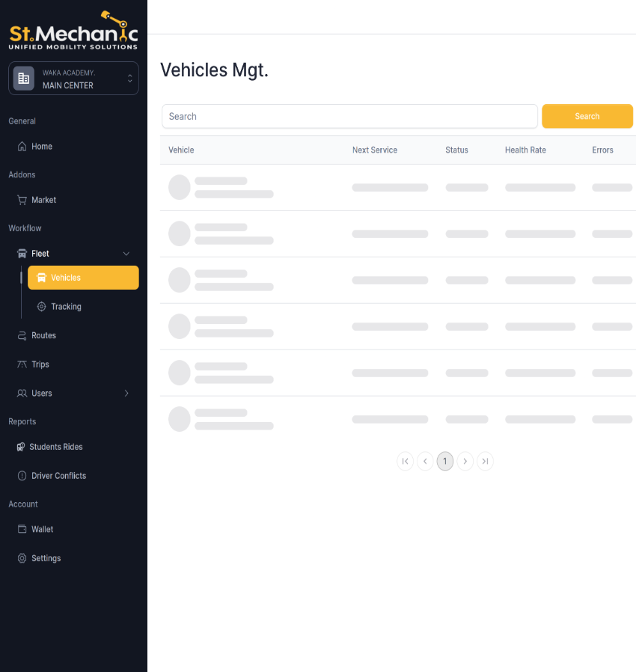Open the Main Center organization switcher
The width and height of the screenshot is (636, 672).
point(73,79)
